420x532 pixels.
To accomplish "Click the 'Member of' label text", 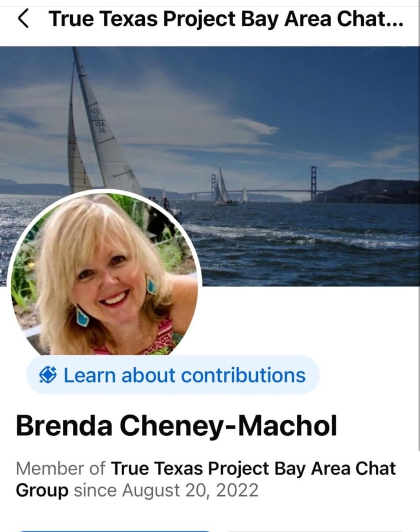I will 60,469.
